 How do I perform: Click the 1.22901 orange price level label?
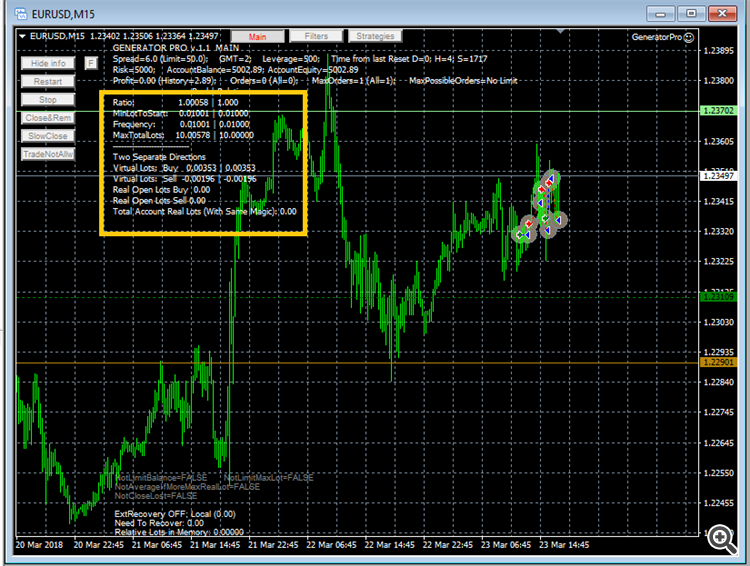pyautogui.click(x=718, y=363)
